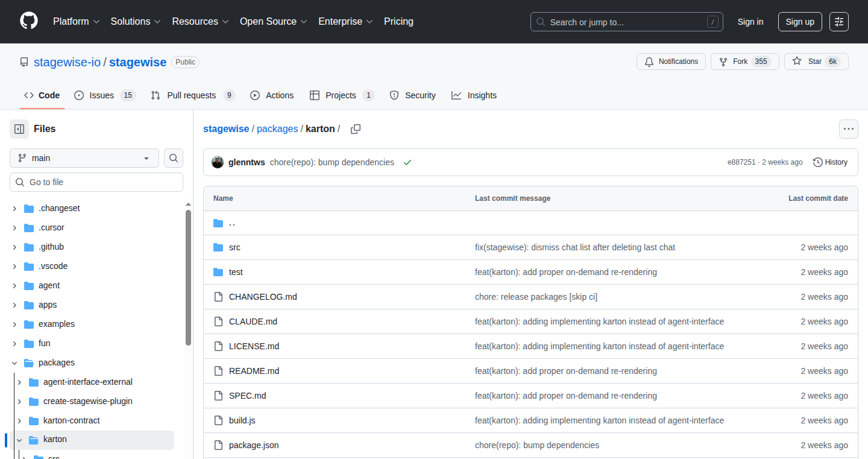Click the karton-contract folder icon in tree

point(34,420)
